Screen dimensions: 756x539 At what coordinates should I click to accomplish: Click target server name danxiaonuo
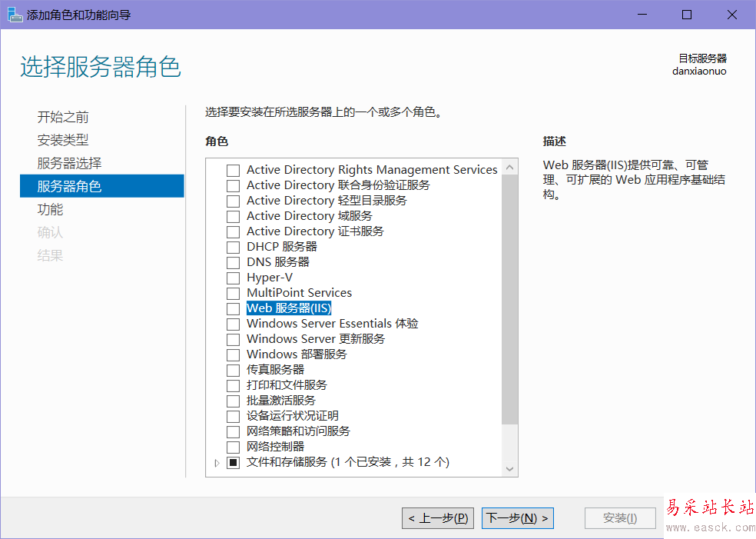click(x=699, y=72)
